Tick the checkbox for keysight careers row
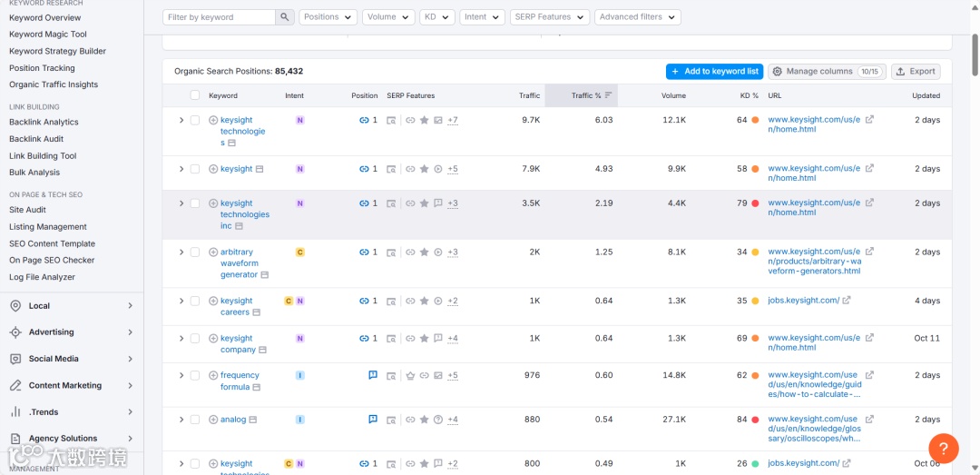This screenshot has height=475, width=980. coord(195,301)
